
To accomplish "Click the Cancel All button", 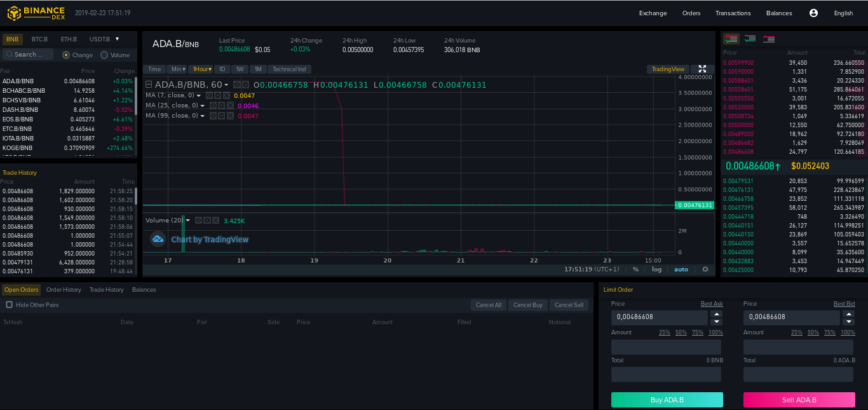I will point(489,305).
